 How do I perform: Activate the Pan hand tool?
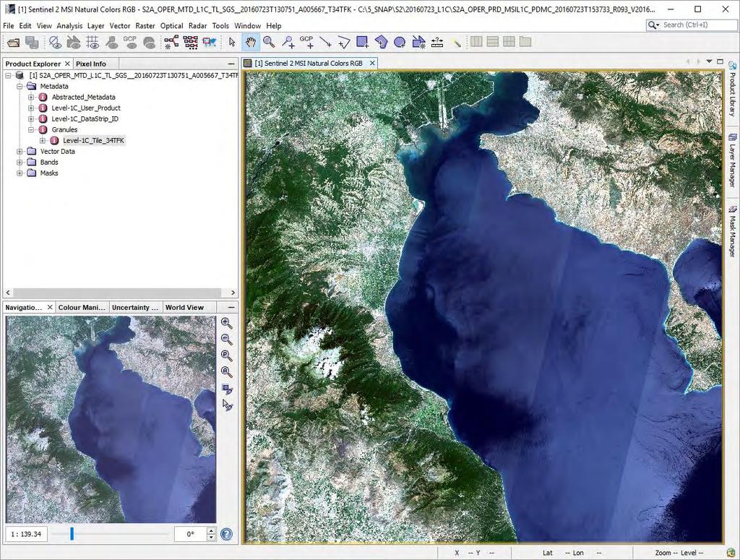coord(250,42)
